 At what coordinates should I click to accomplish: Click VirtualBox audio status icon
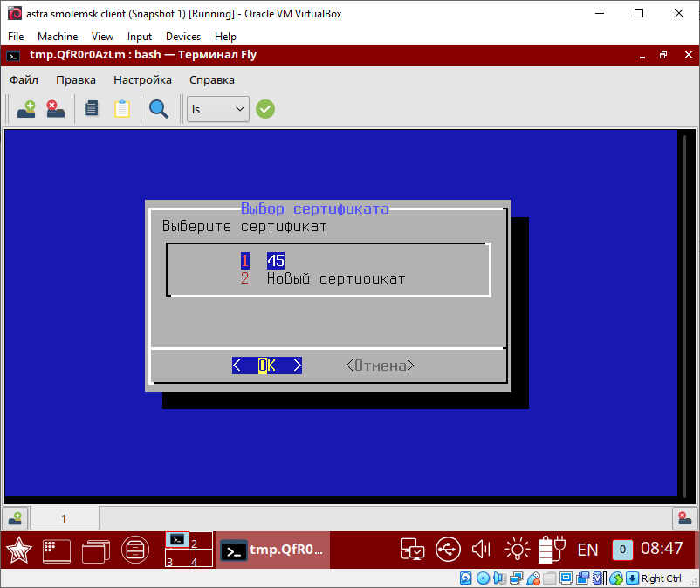499,578
